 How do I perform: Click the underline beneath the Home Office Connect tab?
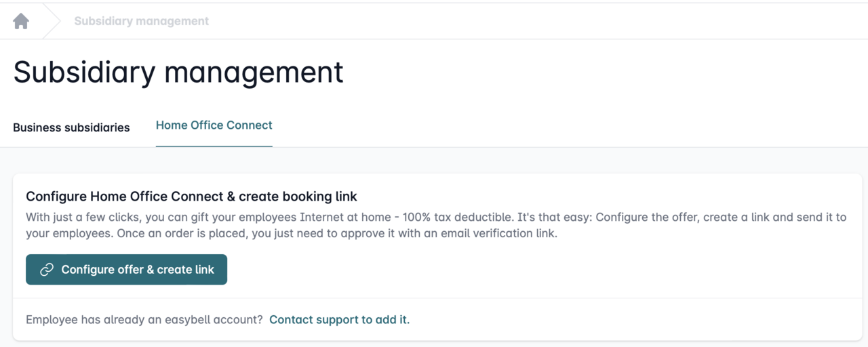[214, 146]
